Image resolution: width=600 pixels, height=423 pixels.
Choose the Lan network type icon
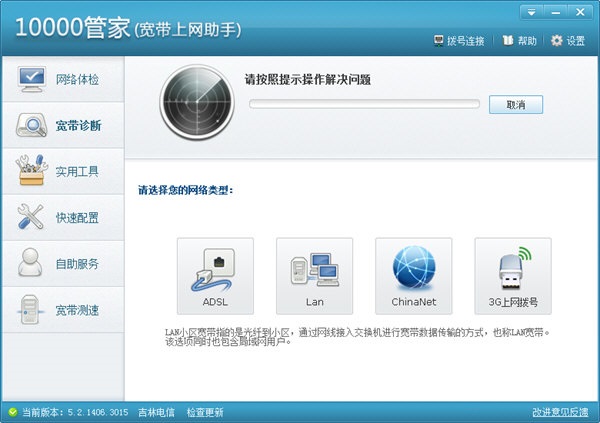pyautogui.click(x=315, y=276)
